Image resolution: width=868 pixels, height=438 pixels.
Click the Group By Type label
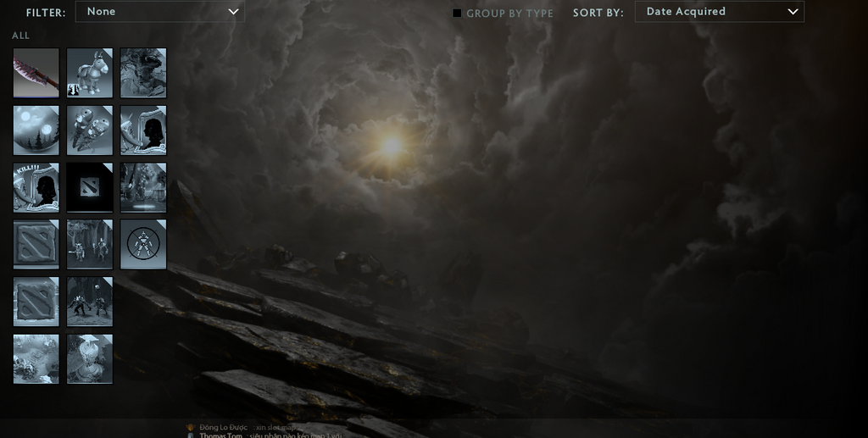point(509,14)
